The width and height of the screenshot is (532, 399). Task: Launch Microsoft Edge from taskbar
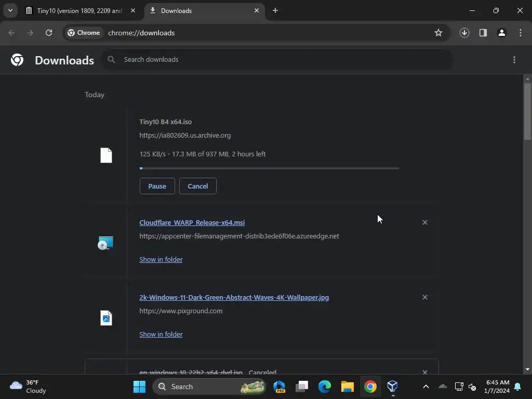click(x=324, y=387)
